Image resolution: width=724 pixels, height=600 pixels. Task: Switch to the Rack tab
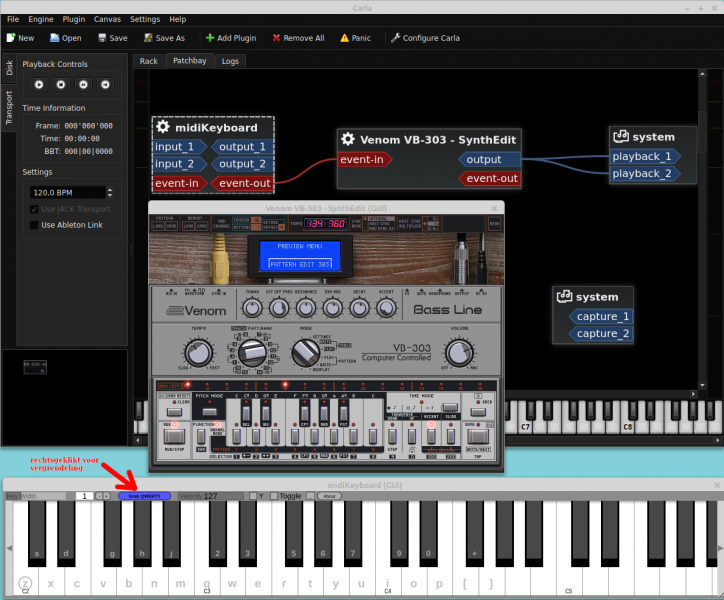tap(149, 61)
